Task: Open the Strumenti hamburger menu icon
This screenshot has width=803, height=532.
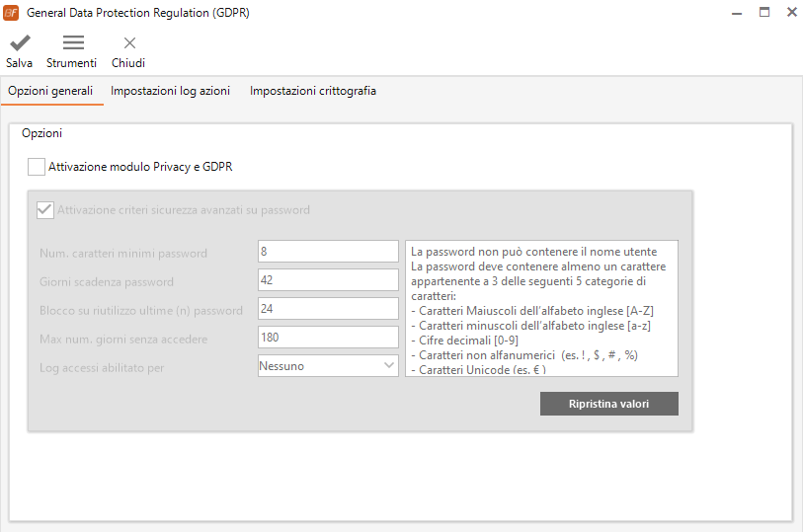Action: click(73, 43)
